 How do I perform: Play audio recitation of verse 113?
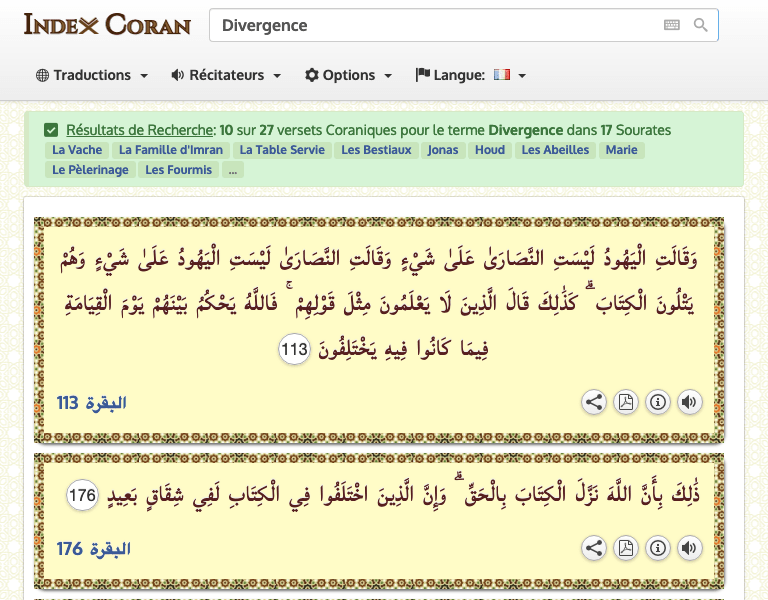click(x=688, y=403)
